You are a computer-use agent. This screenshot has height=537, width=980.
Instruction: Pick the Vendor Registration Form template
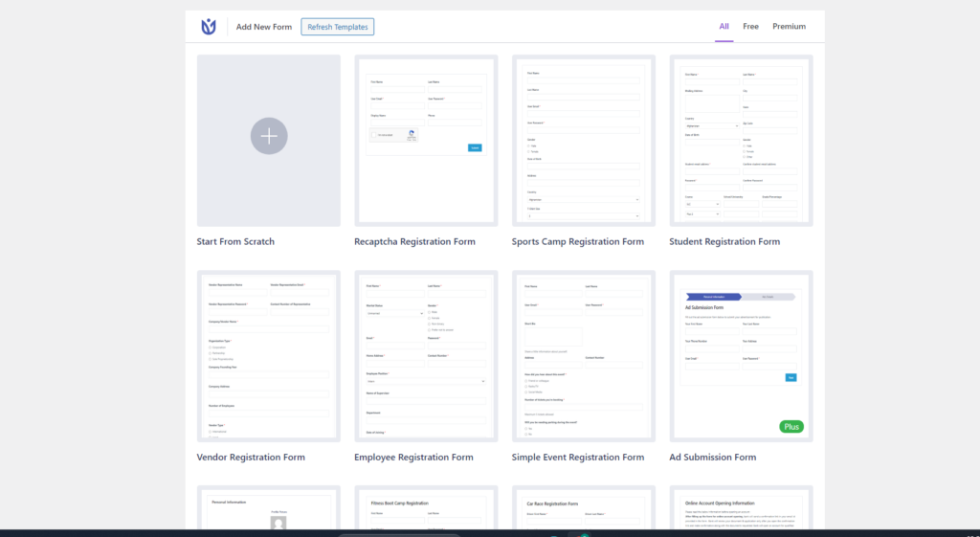click(268, 356)
